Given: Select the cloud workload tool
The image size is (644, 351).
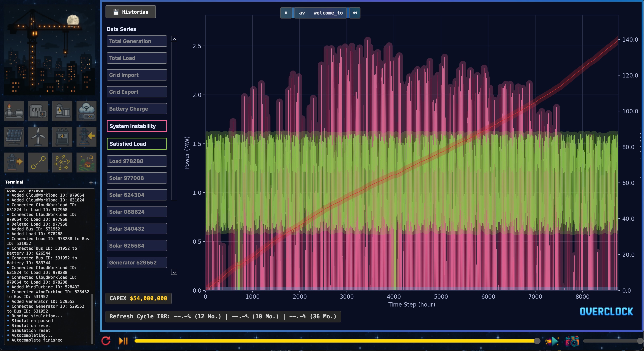Looking at the screenshot, I should point(86,111).
